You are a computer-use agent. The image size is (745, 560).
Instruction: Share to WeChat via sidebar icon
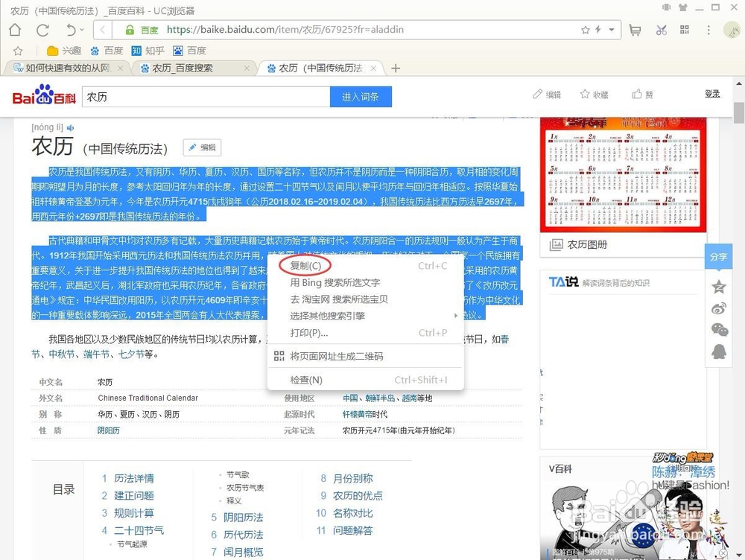720,330
